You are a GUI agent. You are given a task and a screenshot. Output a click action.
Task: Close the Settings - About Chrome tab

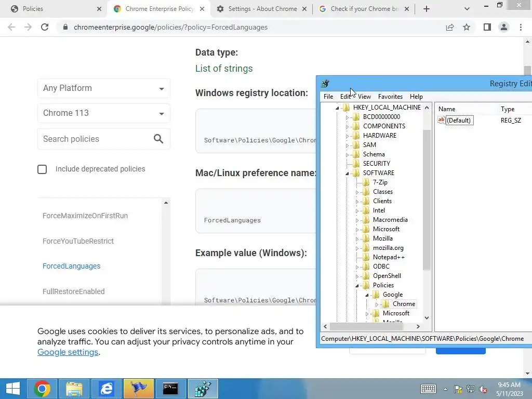[x=304, y=9]
